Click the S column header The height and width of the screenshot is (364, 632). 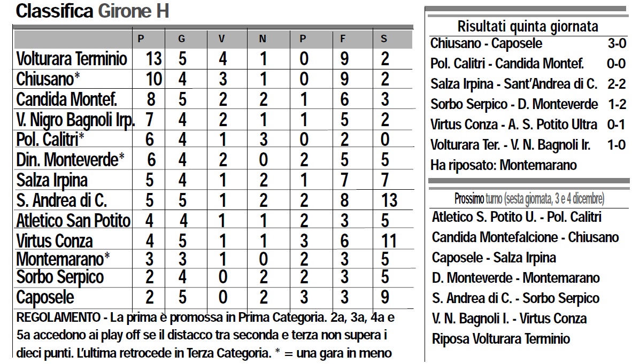point(384,38)
